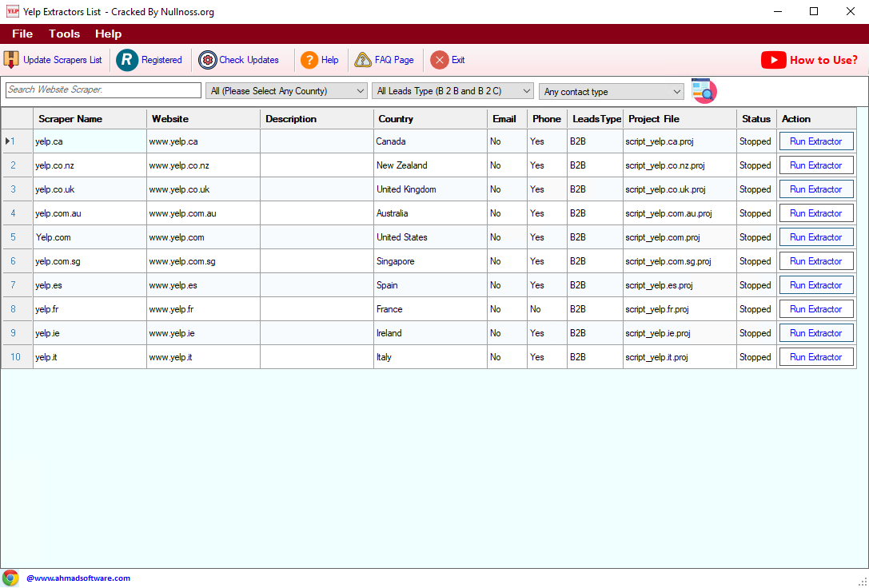869x588 pixels.
Task: Sort by Website column header
Action: 203,119
